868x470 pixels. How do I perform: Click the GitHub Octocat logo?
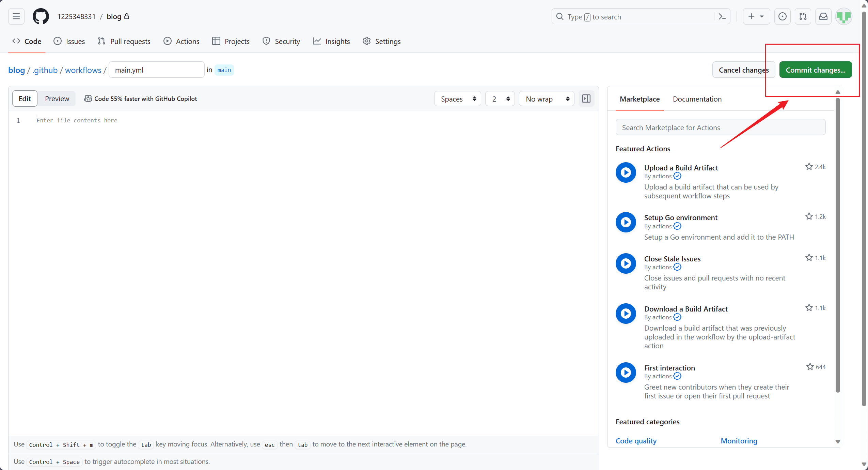coord(41,16)
